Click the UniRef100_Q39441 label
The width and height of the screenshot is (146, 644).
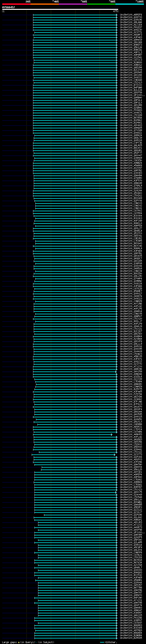pos(131,449)
